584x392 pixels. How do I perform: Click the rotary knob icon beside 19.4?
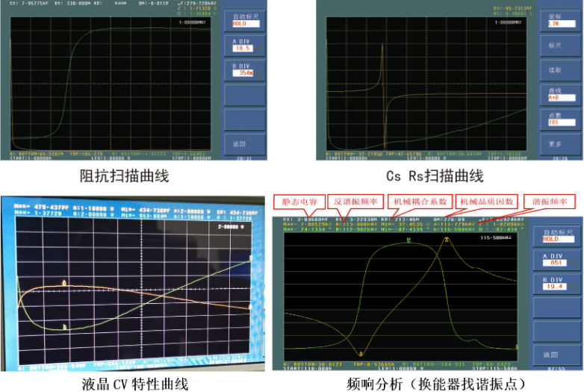coord(574,286)
